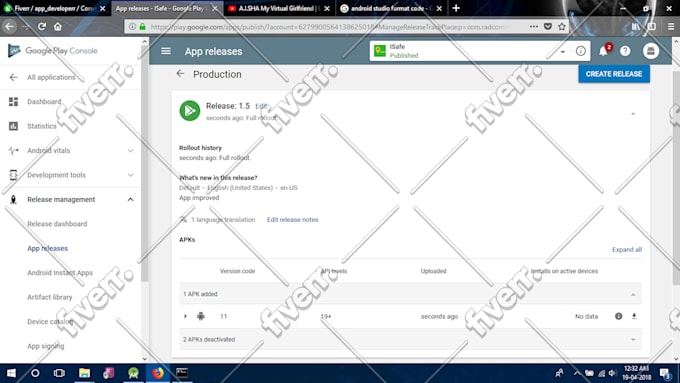This screenshot has width=680, height=383.
Task: Expand the 2 APKs deactivated row
Action: [633, 340]
